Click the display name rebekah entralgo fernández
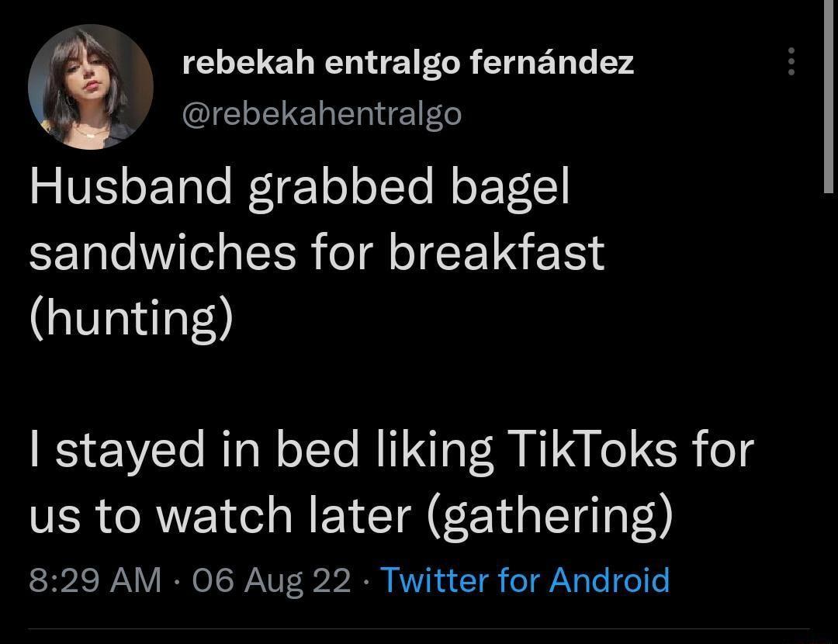The image size is (838, 644). click(x=409, y=62)
